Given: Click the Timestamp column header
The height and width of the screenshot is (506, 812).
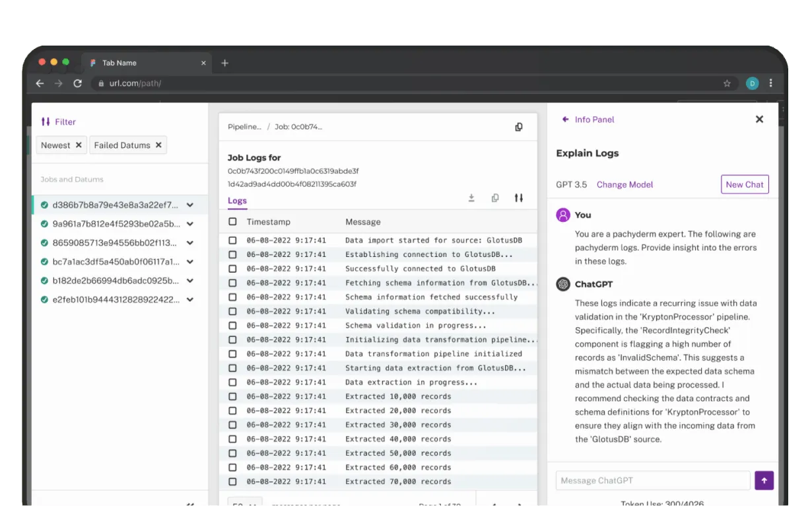Looking at the screenshot, I should click(x=269, y=222).
